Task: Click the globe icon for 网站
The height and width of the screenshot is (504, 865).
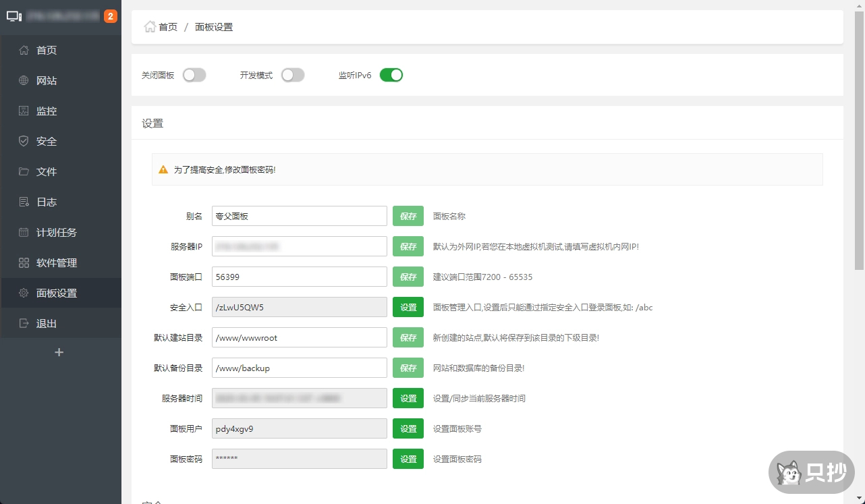Action: pos(24,81)
